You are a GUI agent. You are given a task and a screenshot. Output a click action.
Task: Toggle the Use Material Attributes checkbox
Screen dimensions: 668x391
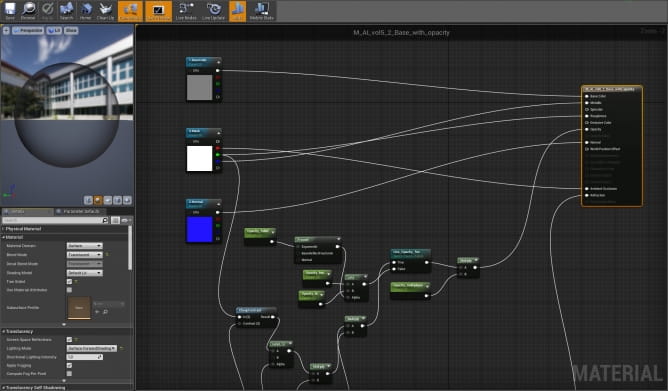tap(69, 290)
